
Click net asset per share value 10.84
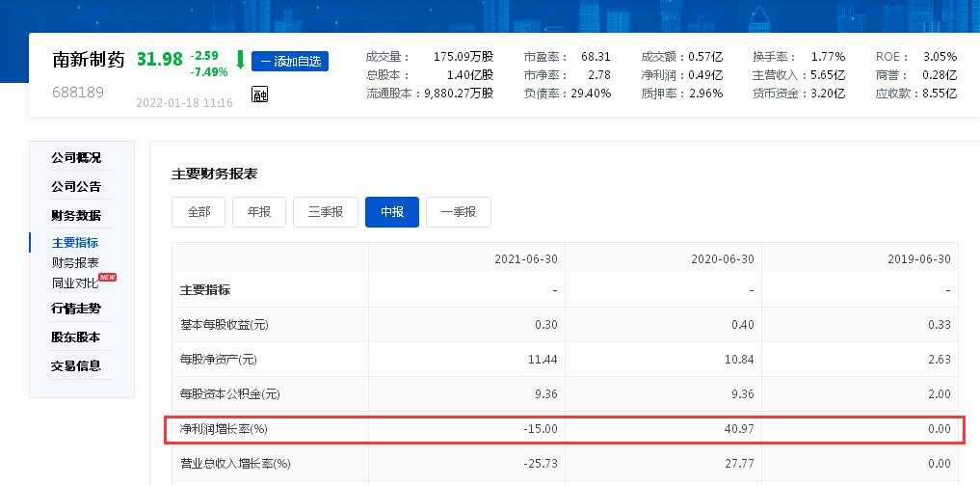point(740,360)
